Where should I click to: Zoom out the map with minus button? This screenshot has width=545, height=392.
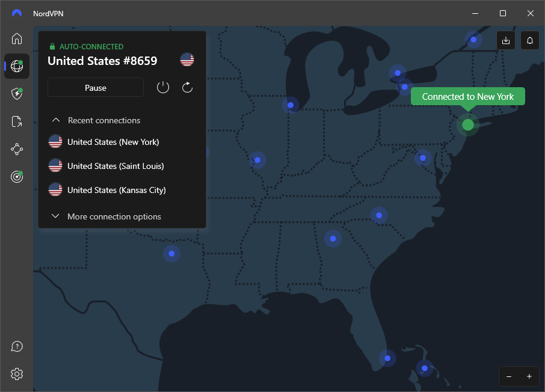[x=509, y=376]
